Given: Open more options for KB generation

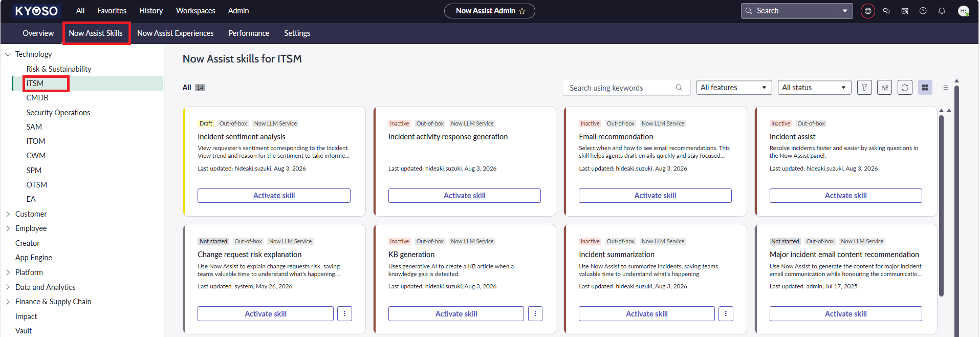Looking at the screenshot, I should pyautogui.click(x=535, y=313).
